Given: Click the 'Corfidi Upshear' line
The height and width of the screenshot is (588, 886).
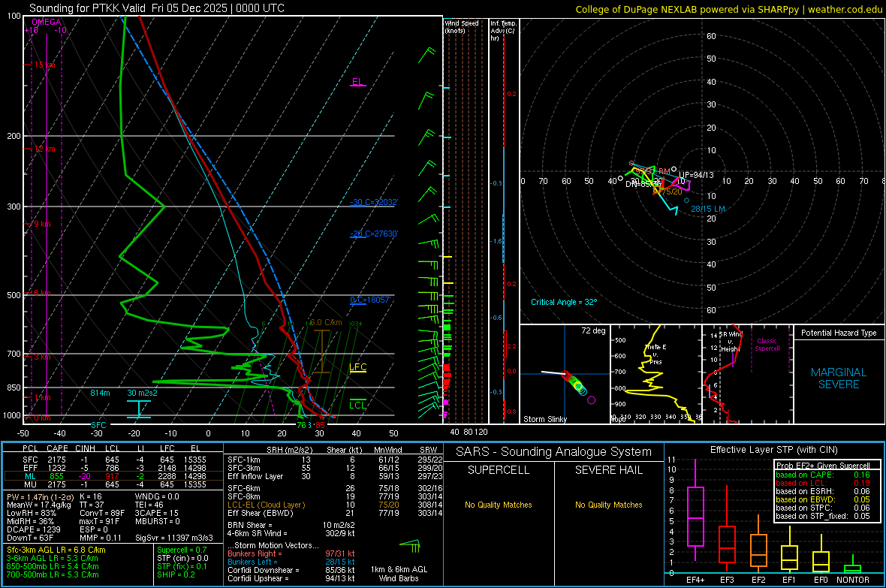Looking at the screenshot, I should point(291,577).
